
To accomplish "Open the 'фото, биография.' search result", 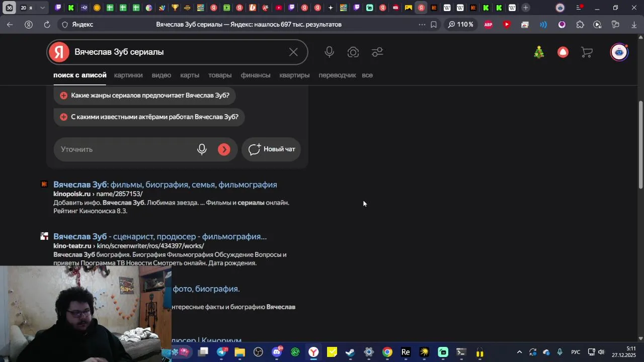I will 206,289.
